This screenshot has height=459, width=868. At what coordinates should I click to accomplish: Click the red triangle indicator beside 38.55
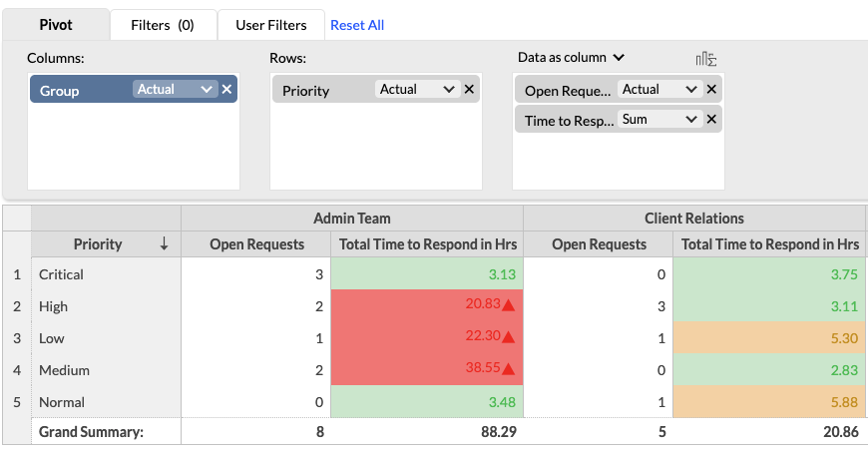tap(508, 370)
